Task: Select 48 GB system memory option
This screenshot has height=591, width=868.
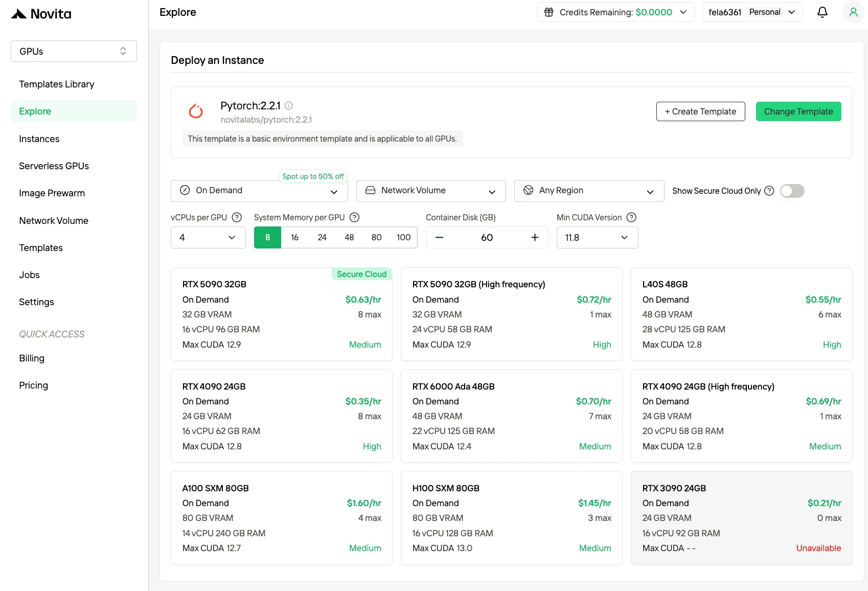Action: tap(349, 237)
